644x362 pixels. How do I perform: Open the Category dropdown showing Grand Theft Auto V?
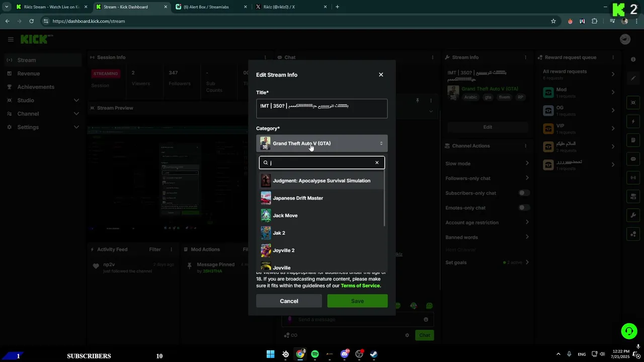coord(322,143)
